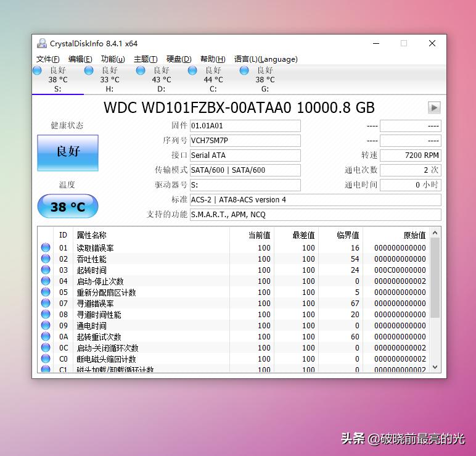
Task: Click the 38 °C temperature button
Action: coord(68,207)
